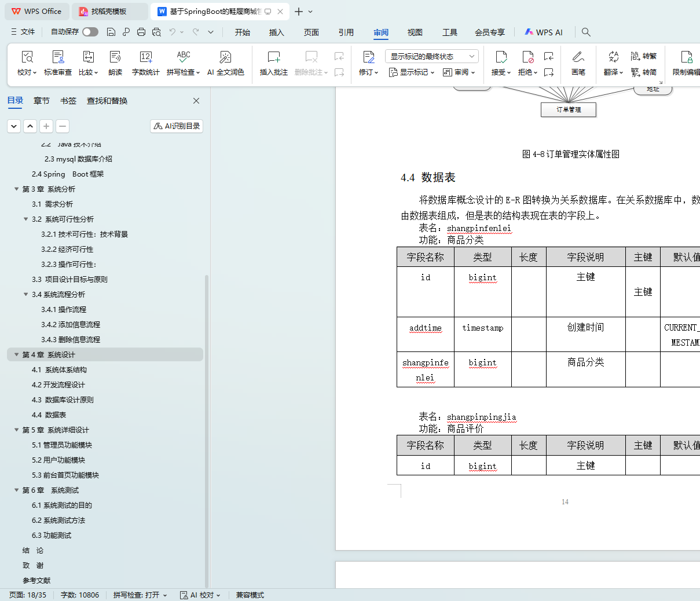The height and width of the screenshot is (601, 700).
Task: Click the 转繁 convert to traditional icon
Action: pyautogui.click(x=644, y=56)
